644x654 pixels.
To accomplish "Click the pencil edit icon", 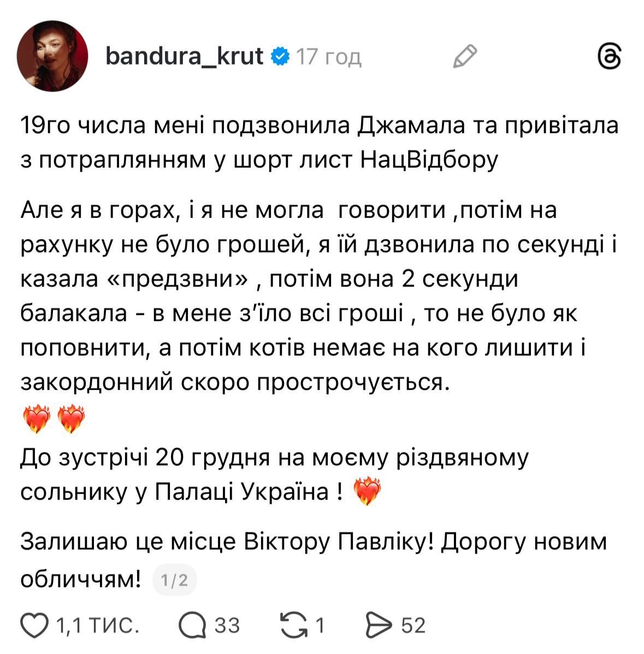I will tap(465, 56).
